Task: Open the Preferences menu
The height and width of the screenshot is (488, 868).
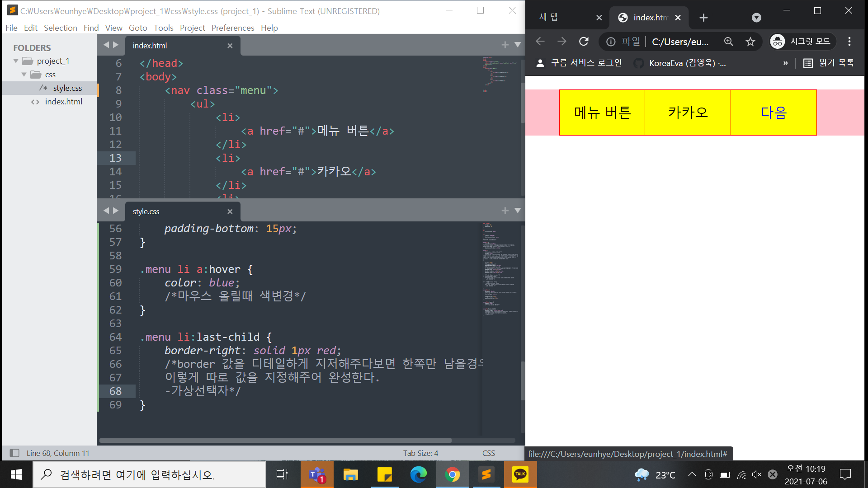Action: (233, 28)
